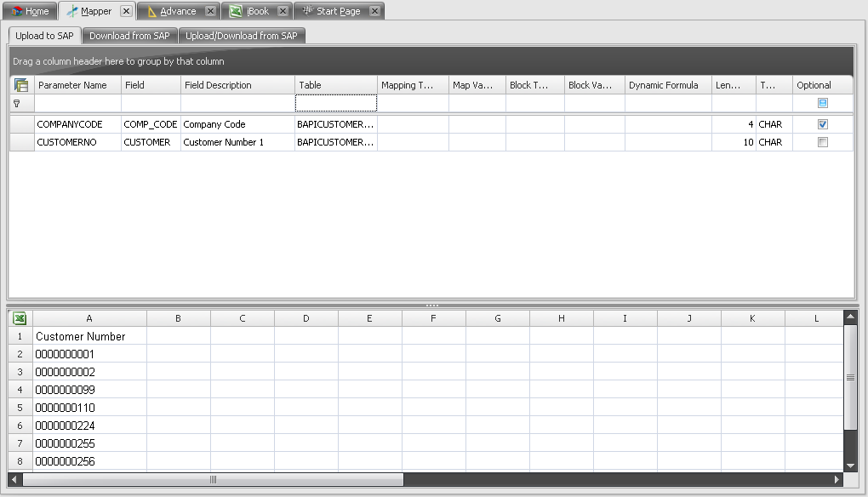Close the Advance tab
This screenshot has height=497, width=868.
(210, 11)
